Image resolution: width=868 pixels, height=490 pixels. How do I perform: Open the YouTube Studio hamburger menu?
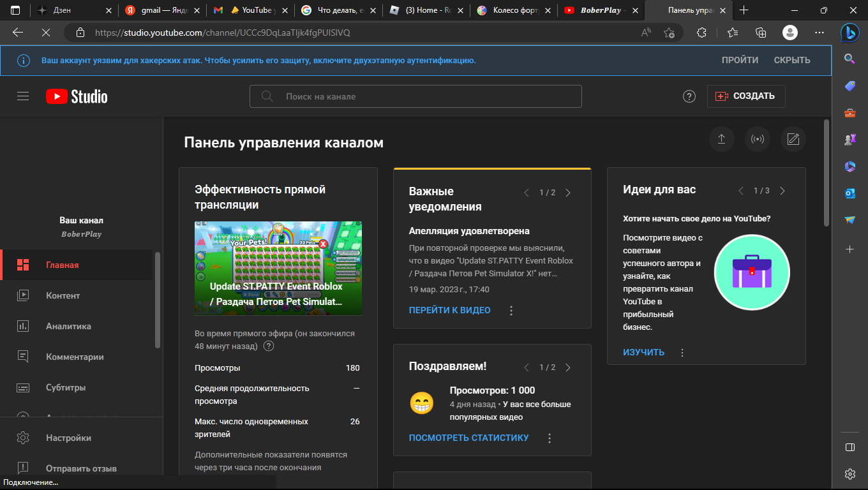coord(23,96)
